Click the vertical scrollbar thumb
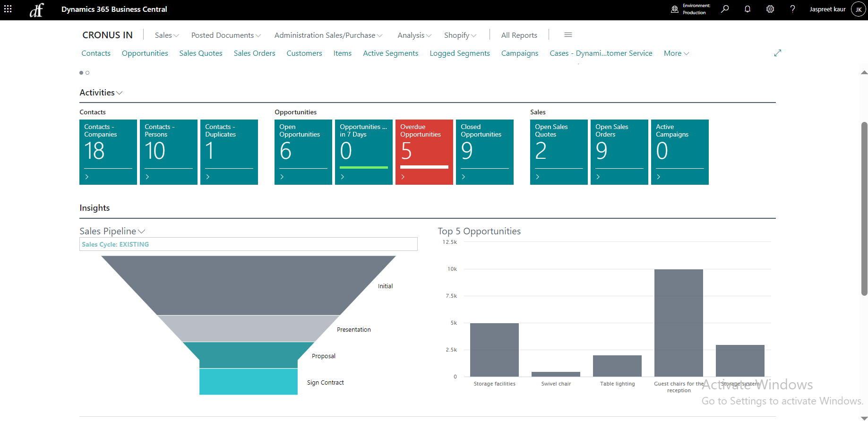The height and width of the screenshot is (421, 868). point(864,208)
